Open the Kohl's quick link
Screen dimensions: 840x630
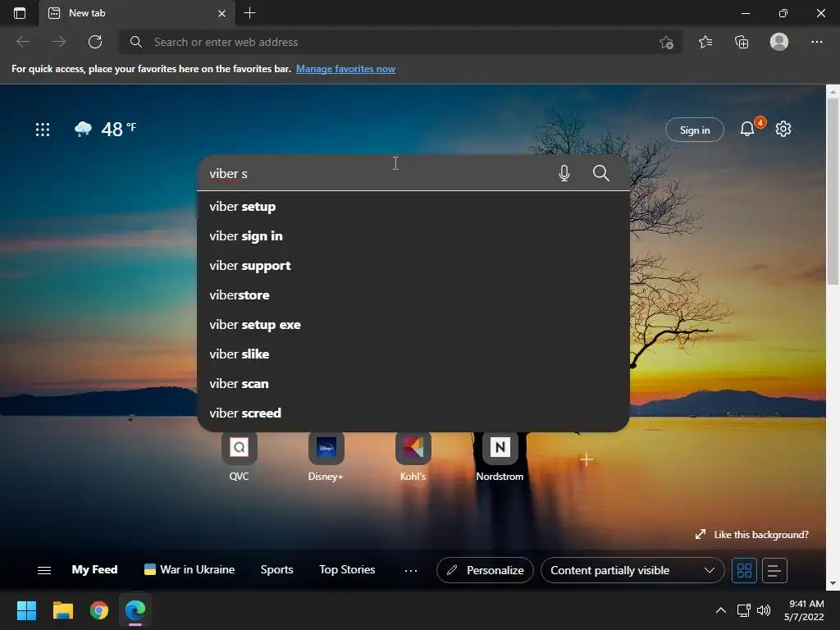(x=413, y=457)
